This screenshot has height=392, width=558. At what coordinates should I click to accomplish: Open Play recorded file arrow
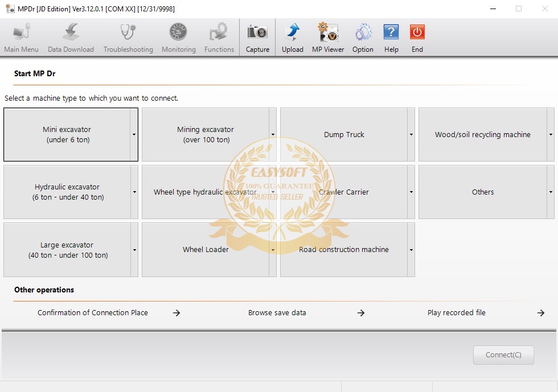click(541, 313)
